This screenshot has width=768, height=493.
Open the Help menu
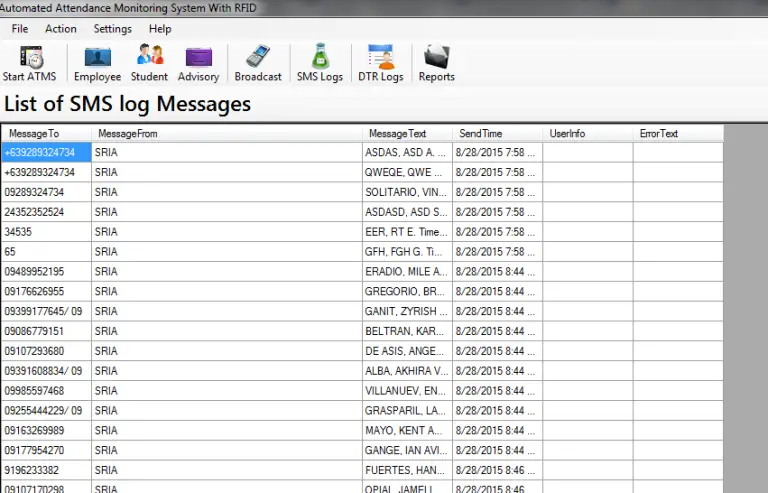pos(160,29)
